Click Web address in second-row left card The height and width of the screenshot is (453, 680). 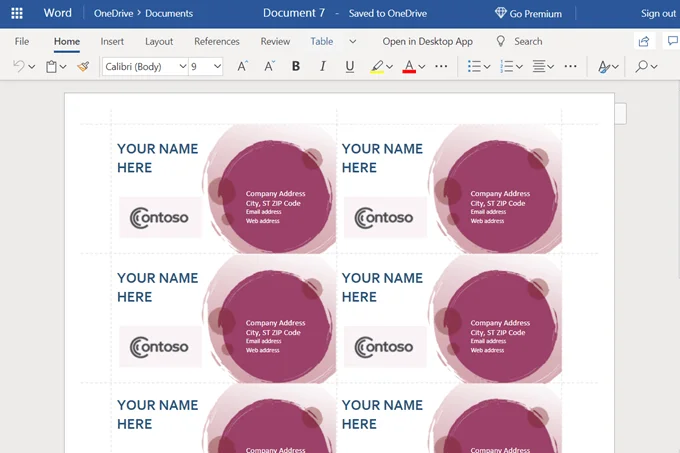pyautogui.click(x=263, y=350)
